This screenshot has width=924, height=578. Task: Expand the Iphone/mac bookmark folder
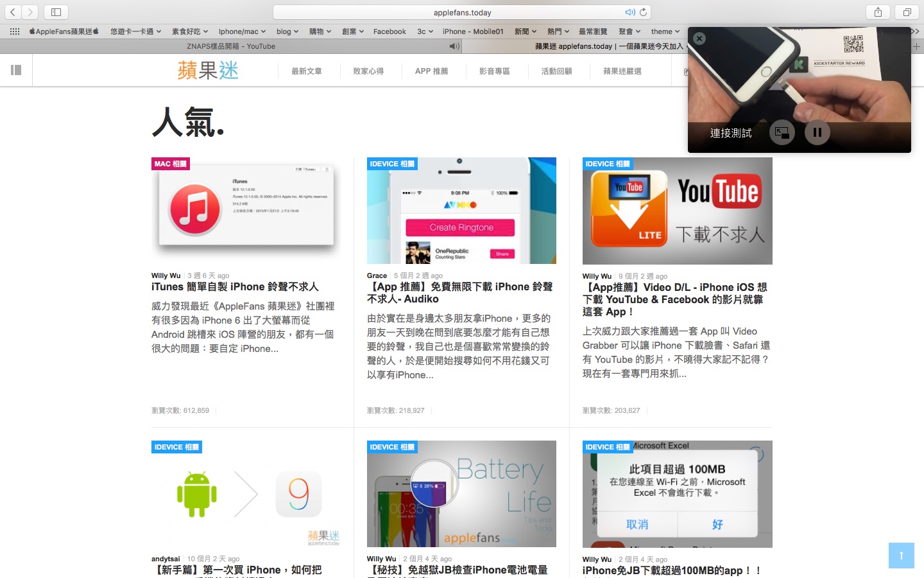point(242,31)
